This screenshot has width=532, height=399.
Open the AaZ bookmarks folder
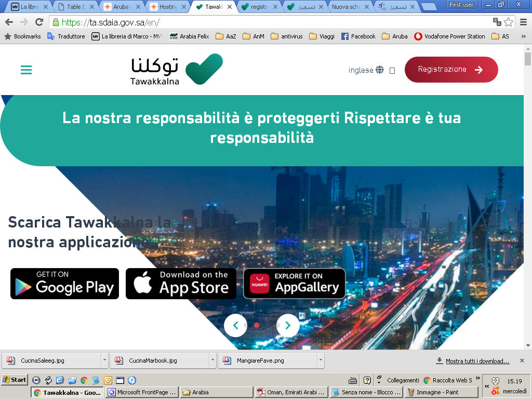[x=226, y=36]
